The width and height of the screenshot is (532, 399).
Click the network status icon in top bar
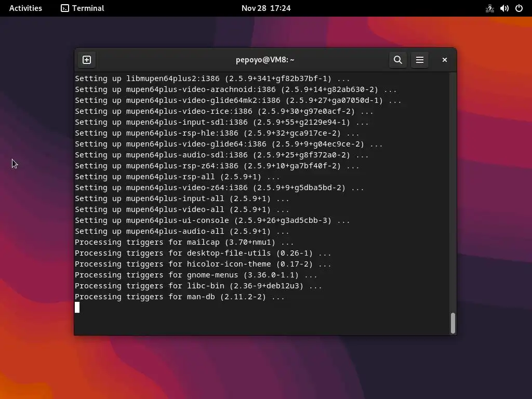click(x=489, y=8)
